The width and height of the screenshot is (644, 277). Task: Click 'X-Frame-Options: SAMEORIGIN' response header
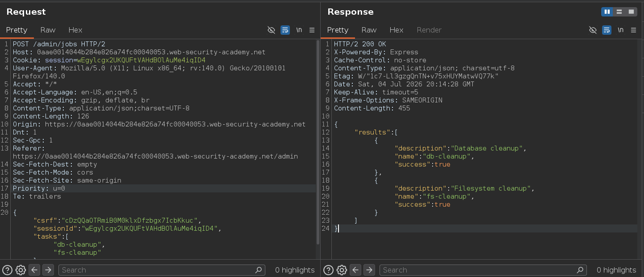pyautogui.click(x=388, y=100)
